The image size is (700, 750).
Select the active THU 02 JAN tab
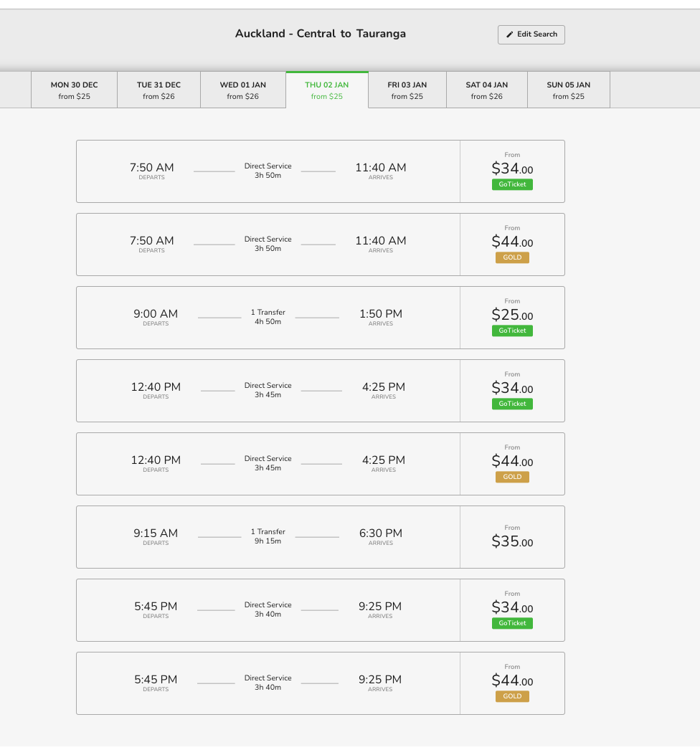coord(327,90)
